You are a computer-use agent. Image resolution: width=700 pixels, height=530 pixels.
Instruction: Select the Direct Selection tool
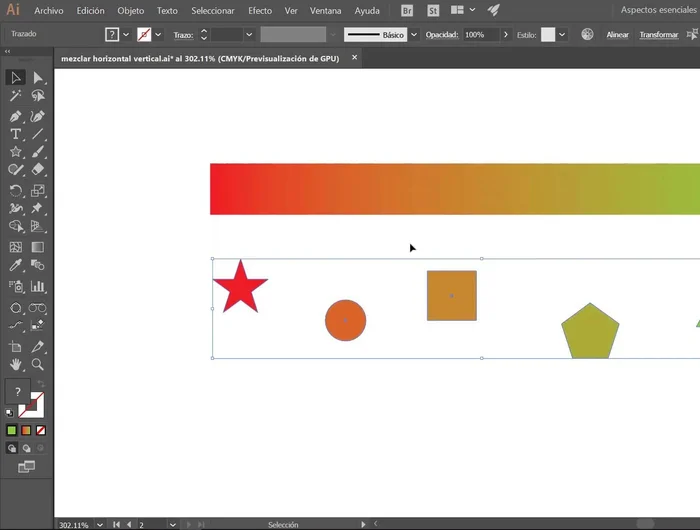(x=38, y=78)
